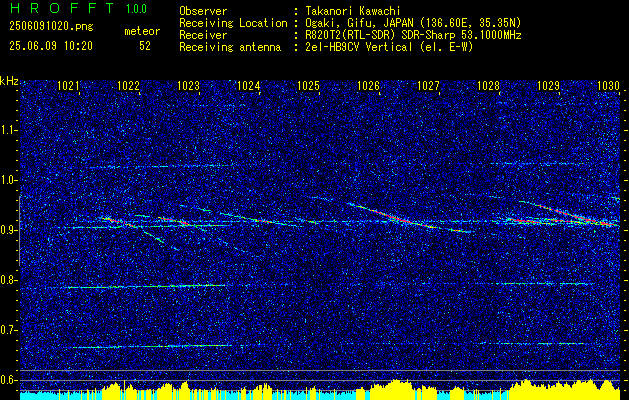This screenshot has height=400, width=629.
Task: Click the 'Observer' field label
Action: [x=203, y=11]
